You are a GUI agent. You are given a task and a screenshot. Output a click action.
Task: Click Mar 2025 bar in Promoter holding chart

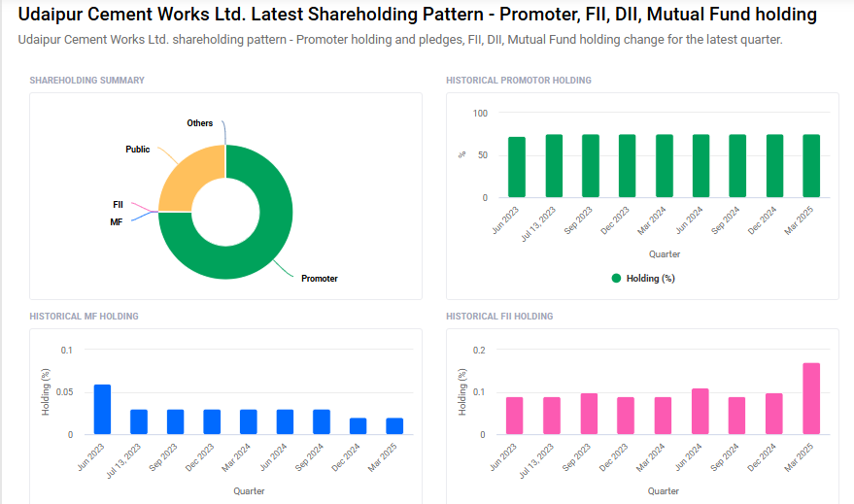[x=811, y=166]
